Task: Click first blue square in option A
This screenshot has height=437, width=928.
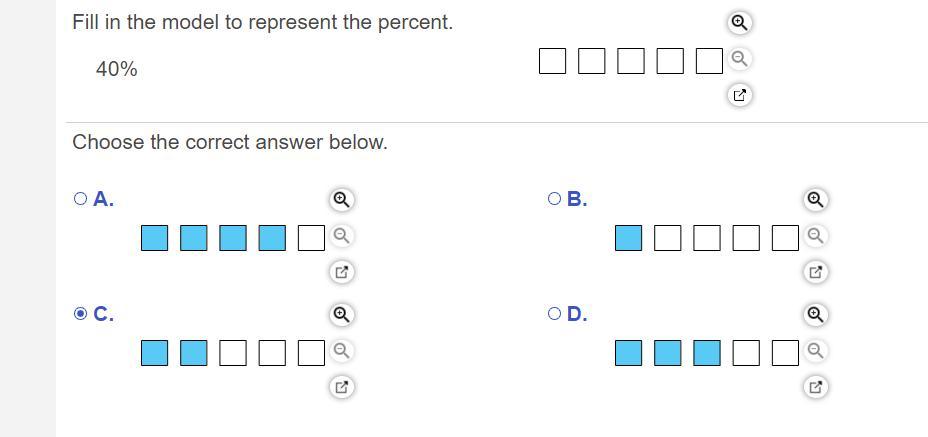Action: (x=155, y=237)
